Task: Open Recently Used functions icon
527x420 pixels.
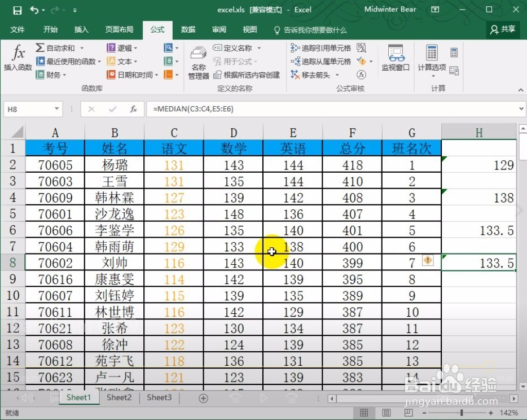Action: pos(40,61)
